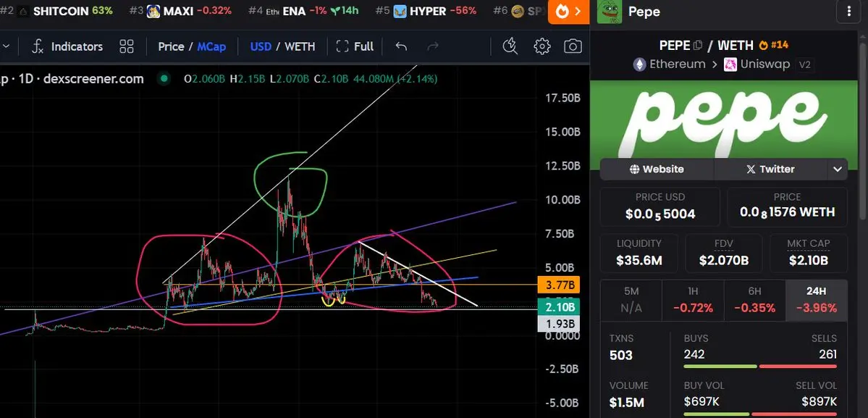Click the buy vol versus sell vol bar
The height and width of the screenshot is (418, 868).
click(761, 414)
